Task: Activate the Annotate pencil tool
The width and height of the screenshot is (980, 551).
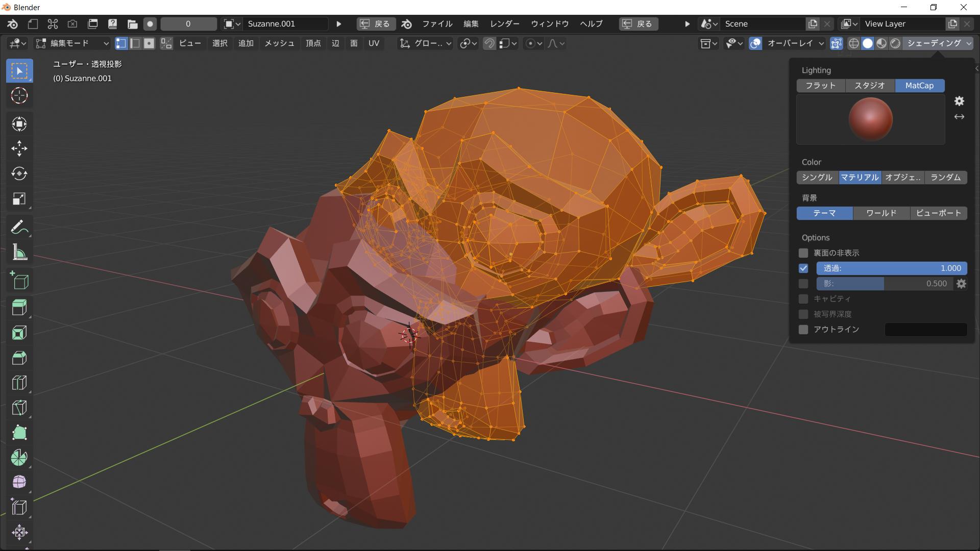Action: [19, 228]
